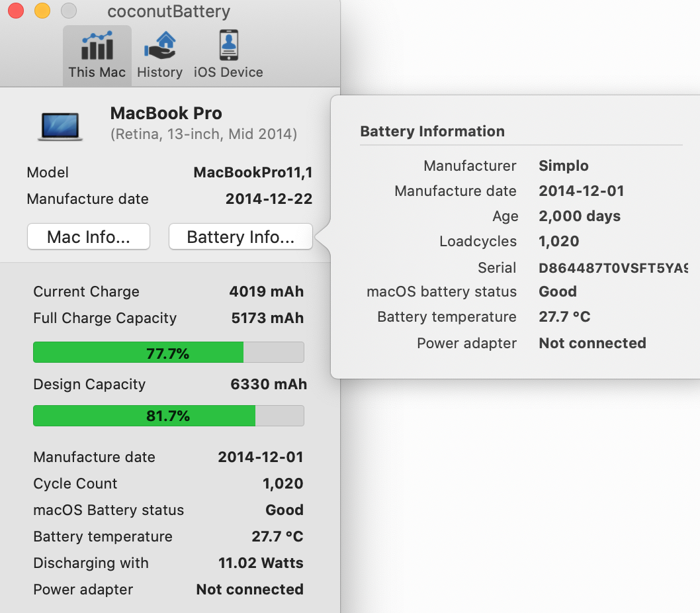Select the This Mac chart icon

97,46
